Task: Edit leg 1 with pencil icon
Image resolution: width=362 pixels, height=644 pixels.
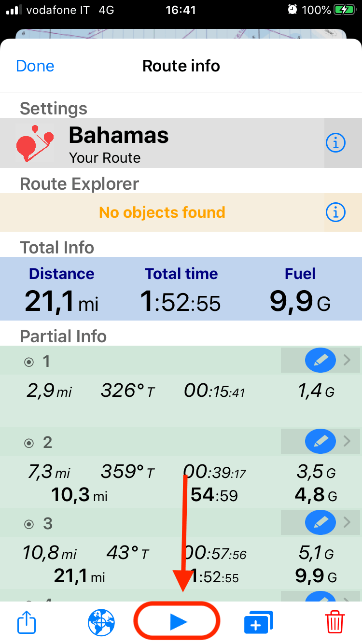Action: 320,361
